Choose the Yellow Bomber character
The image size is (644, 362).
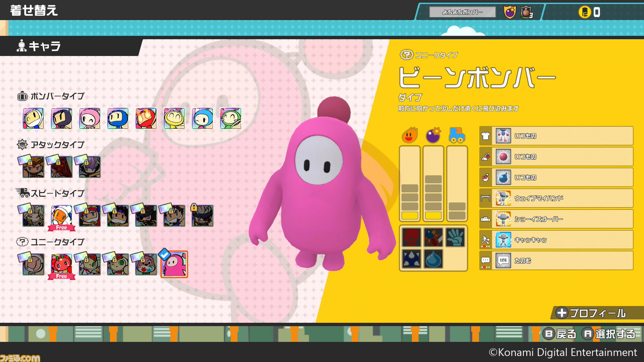pyautogui.click(x=174, y=119)
